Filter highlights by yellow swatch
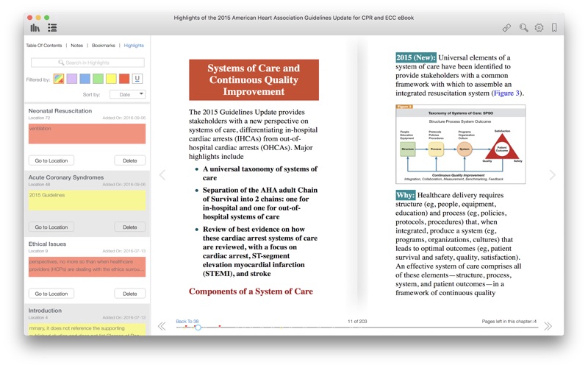 [111, 79]
